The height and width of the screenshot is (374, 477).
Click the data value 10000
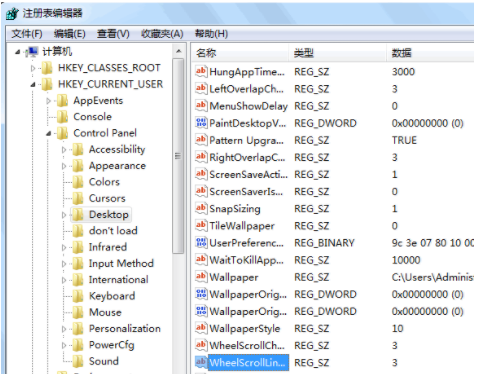click(x=406, y=260)
